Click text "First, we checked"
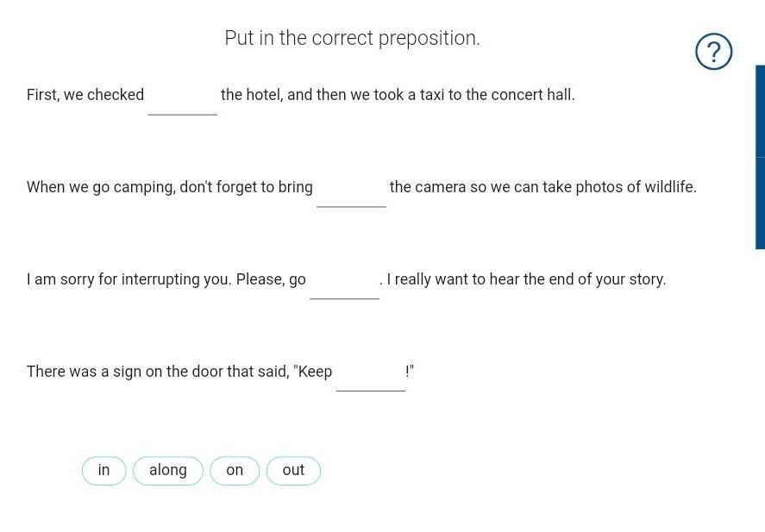The width and height of the screenshot is (765, 532). (85, 95)
